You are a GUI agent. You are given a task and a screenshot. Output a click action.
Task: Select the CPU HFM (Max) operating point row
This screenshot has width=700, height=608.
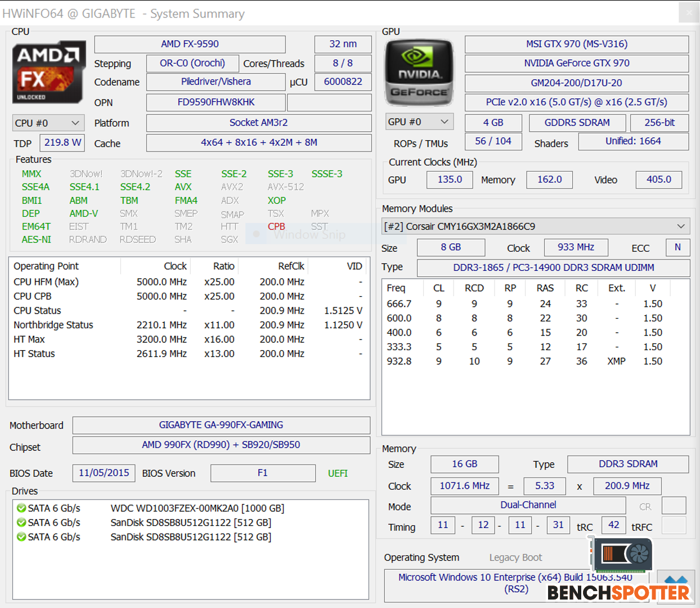coord(189,282)
